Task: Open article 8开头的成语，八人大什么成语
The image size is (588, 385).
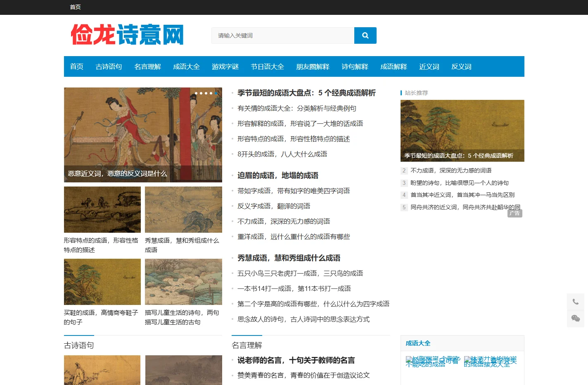Action: [282, 154]
